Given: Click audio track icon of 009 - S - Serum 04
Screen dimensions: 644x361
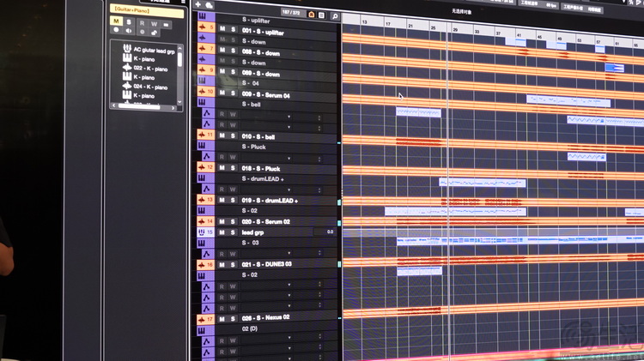Looking at the screenshot, I should click(202, 91).
